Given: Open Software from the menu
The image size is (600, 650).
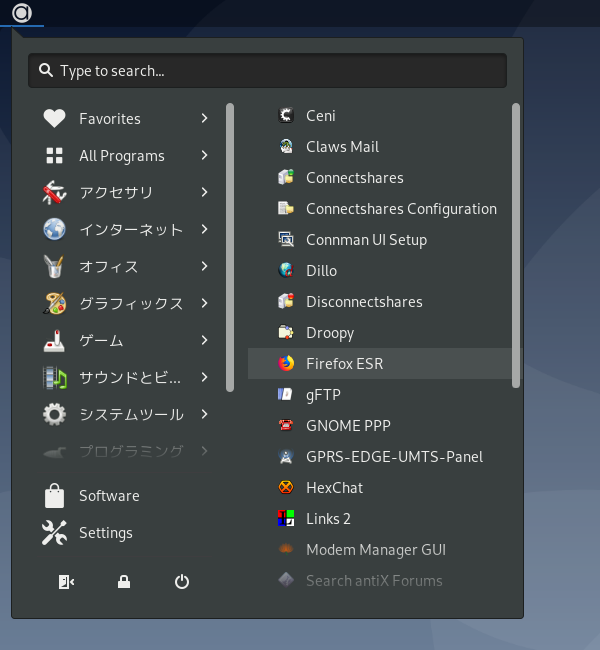Looking at the screenshot, I should pyautogui.click(x=125, y=495).
